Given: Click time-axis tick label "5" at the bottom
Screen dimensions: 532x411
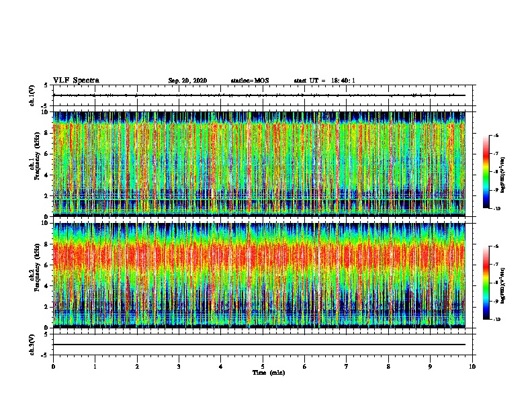Looking at the screenshot, I should tap(263, 366).
